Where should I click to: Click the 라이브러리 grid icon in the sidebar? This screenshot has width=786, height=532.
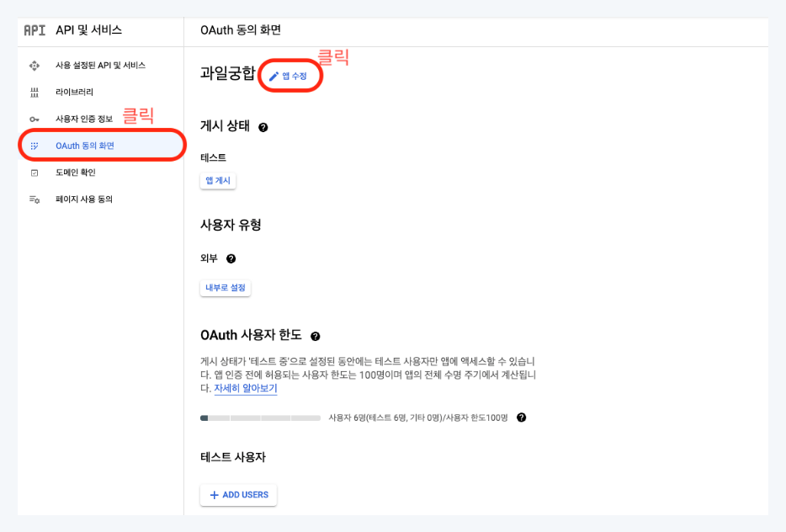34,92
